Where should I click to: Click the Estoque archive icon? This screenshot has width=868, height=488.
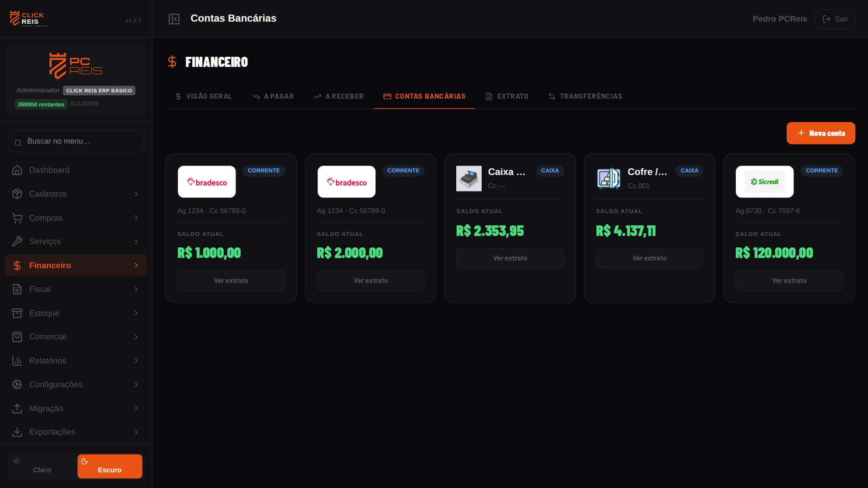pos(17,313)
